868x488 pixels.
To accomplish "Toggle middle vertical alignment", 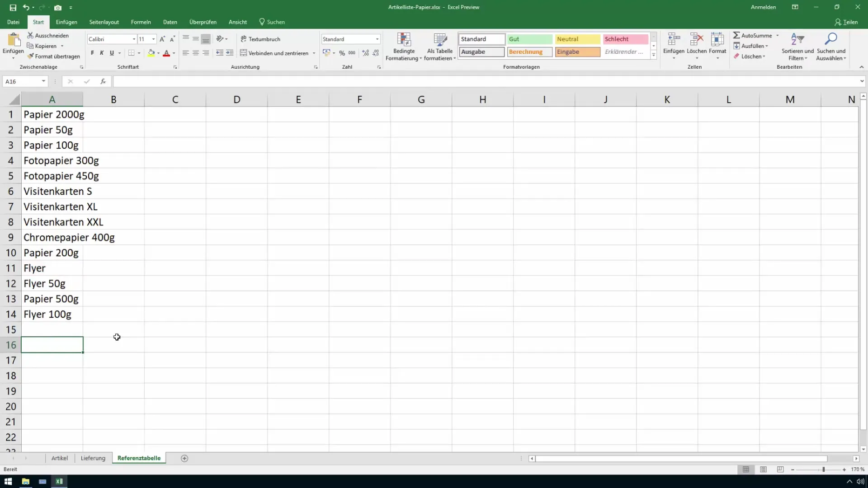I will click(196, 39).
